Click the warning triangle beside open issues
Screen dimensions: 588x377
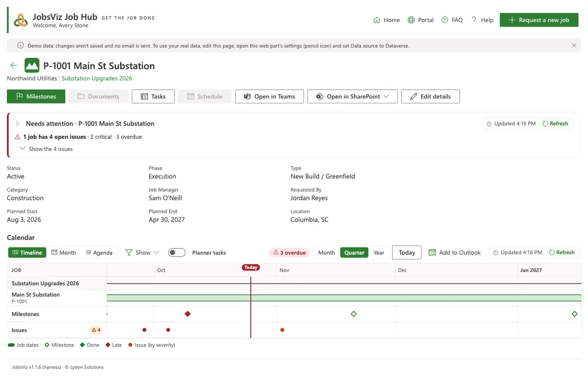pos(18,137)
